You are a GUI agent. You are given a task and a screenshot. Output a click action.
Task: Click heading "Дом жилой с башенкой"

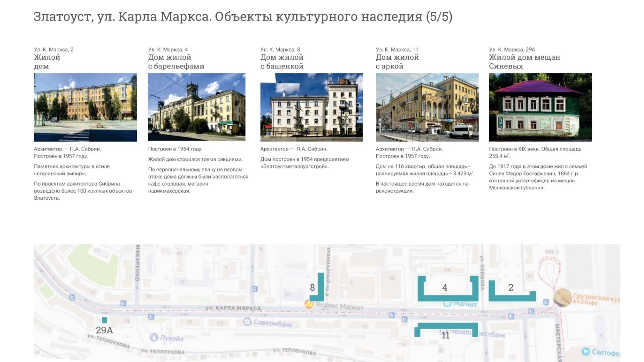pos(282,62)
